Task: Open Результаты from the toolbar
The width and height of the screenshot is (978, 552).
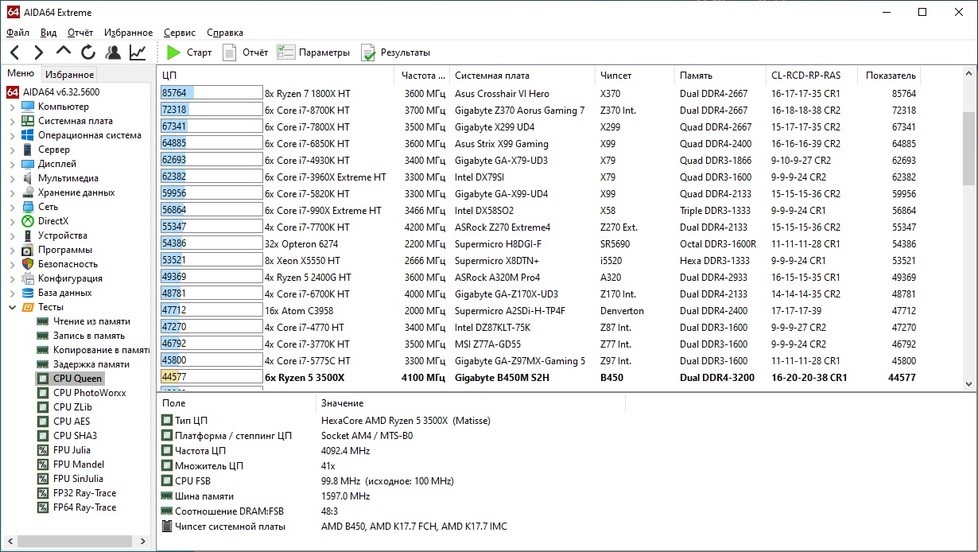Action: coord(396,52)
